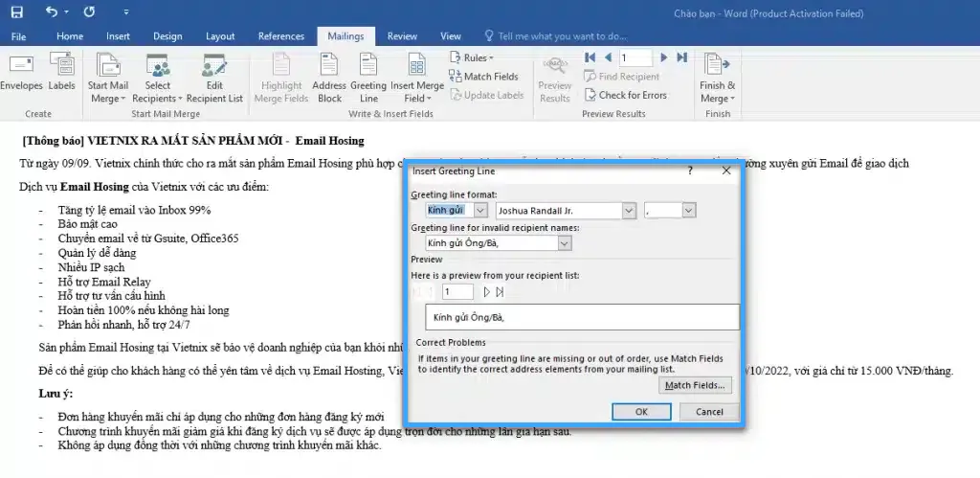This screenshot has width=980, height=478.
Task: Click the 'Lưu ý:' heading text
Action: click(x=56, y=394)
